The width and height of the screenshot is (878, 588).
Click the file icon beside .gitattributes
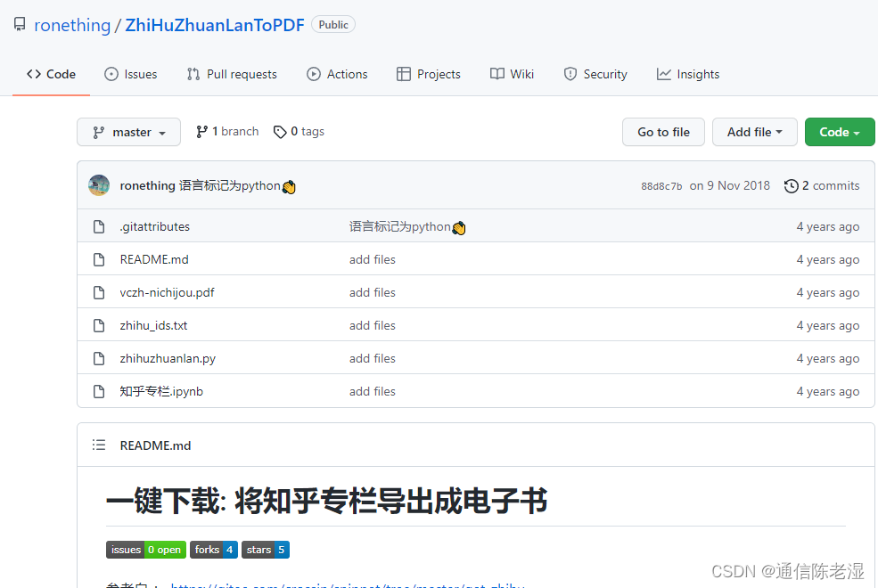(99, 226)
